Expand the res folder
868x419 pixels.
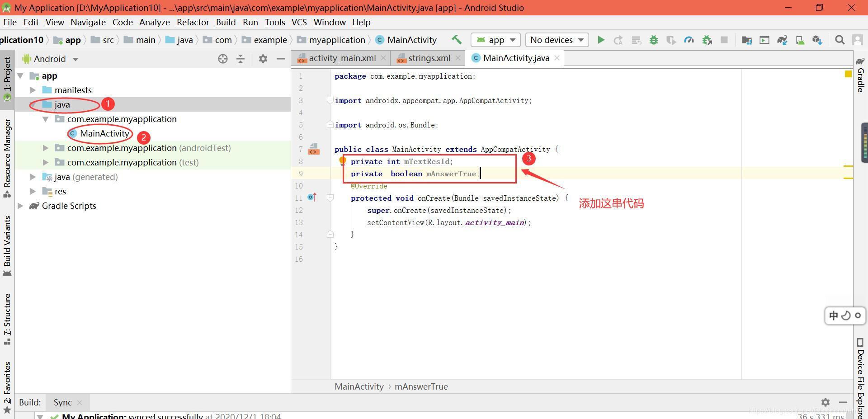click(x=33, y=192)
